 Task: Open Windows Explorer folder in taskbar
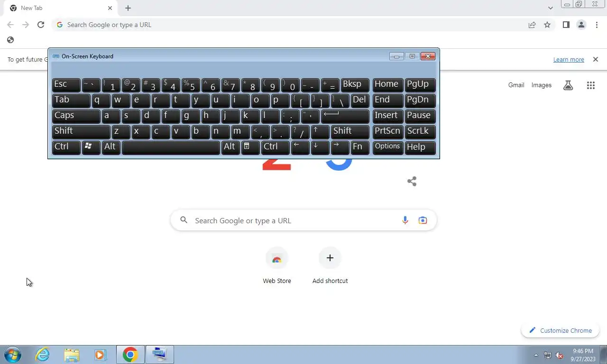coord(72,355)
